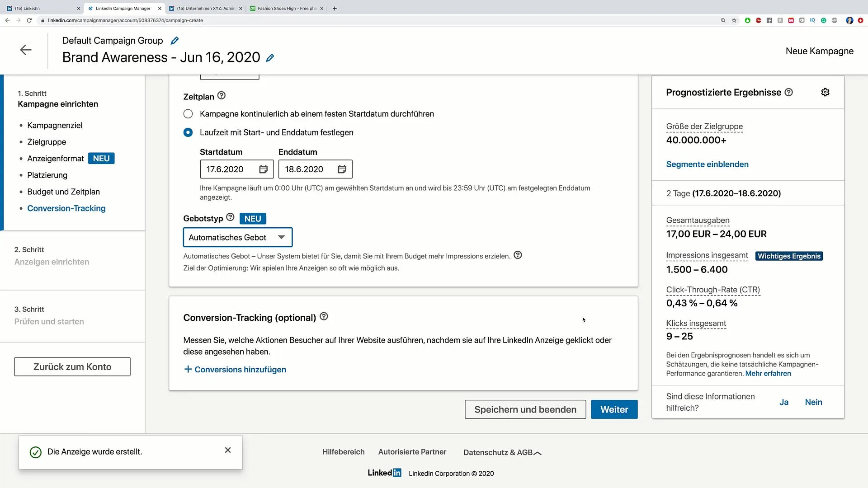Click the help icon next to Conversion-Tracking
The image size is (868, 488).
(324, 316)
